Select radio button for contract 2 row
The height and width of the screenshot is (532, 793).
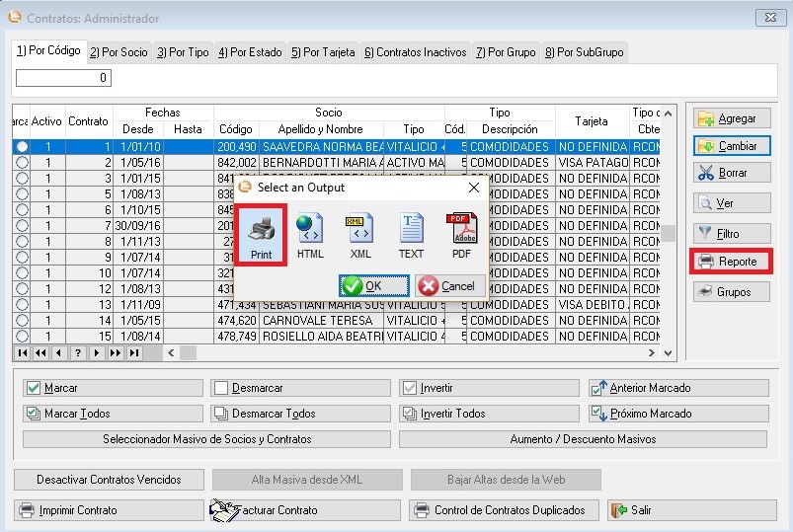point(21,163)
